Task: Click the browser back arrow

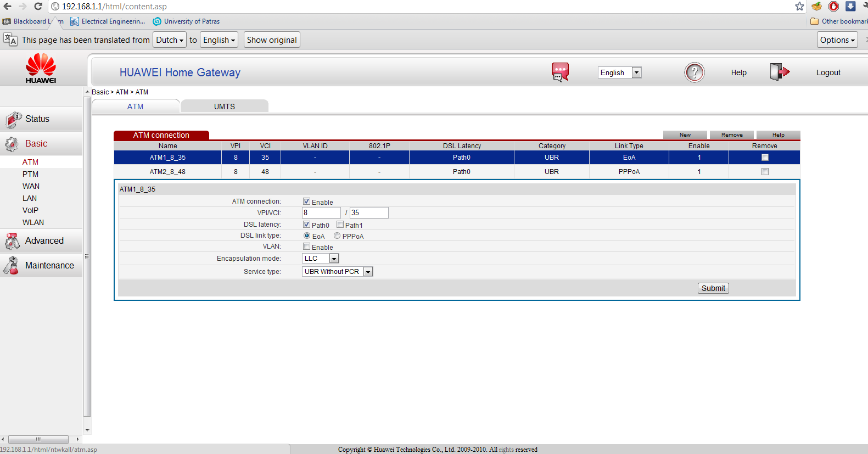Action: point(7,6)
